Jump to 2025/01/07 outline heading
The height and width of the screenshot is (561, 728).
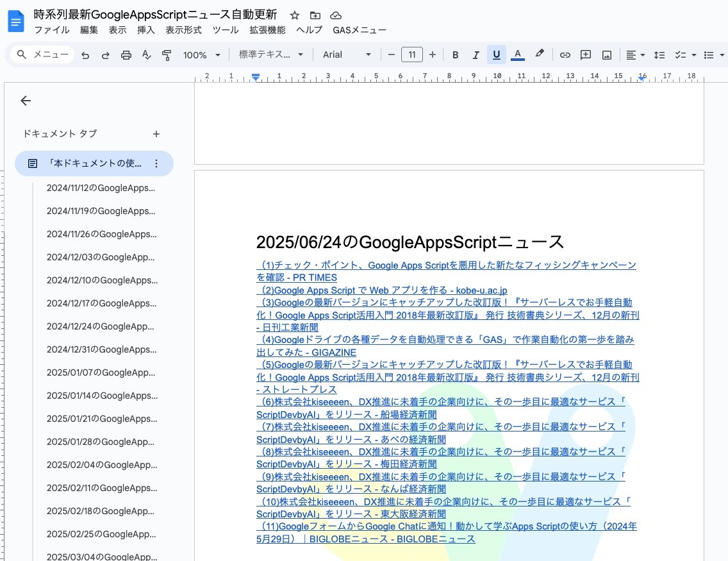101,373
